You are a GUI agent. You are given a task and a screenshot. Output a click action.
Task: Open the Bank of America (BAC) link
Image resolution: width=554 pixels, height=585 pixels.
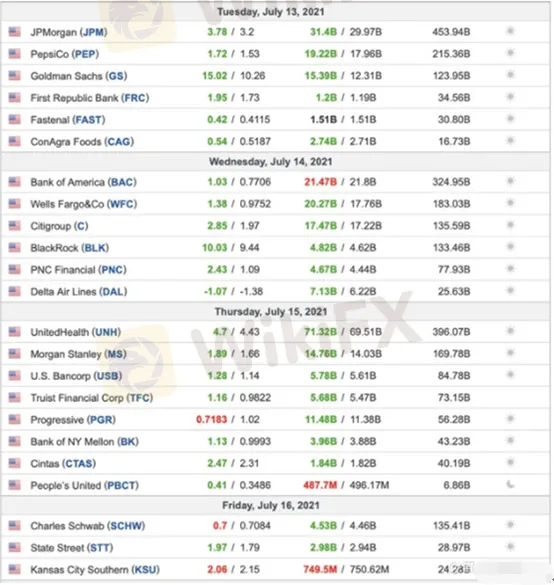coord(84,182)
